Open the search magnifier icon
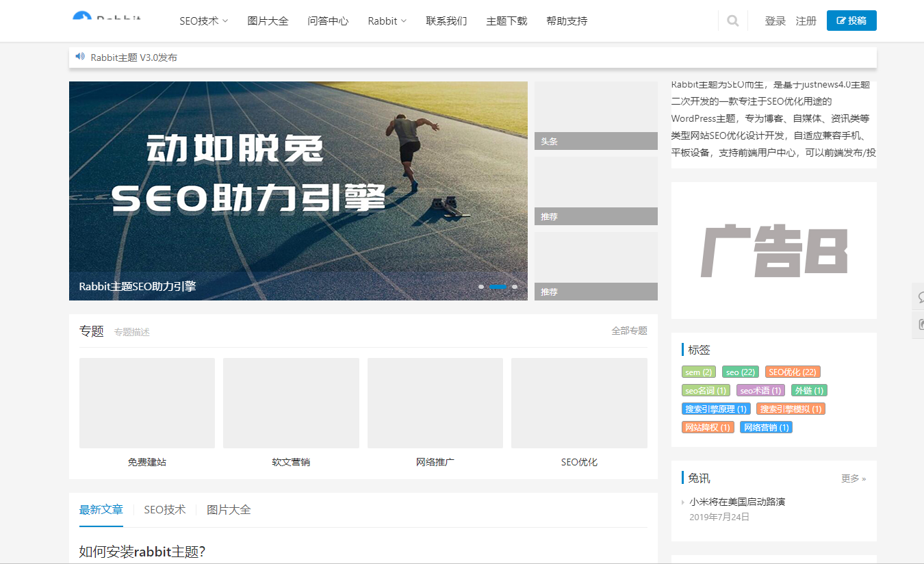The width and height of the screenshot is (924, 564). (733, 21)
